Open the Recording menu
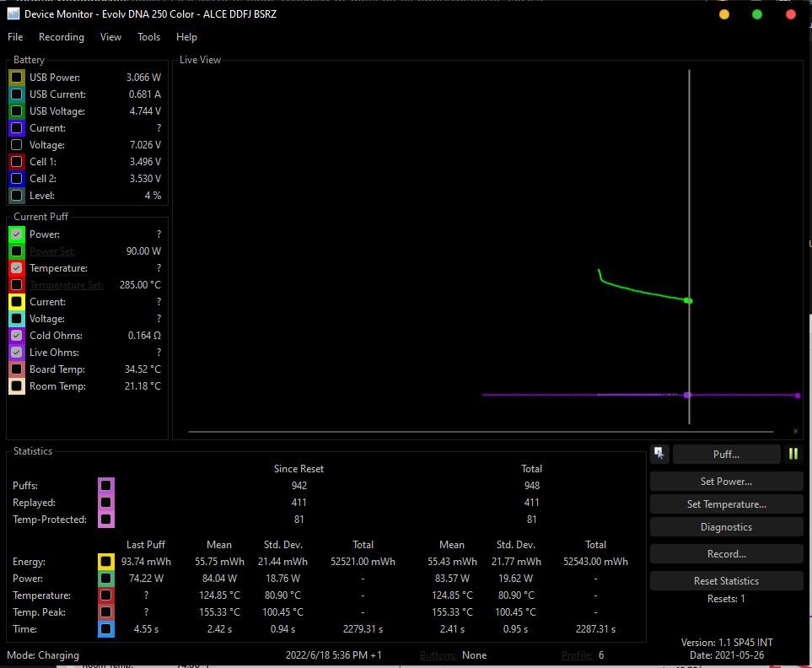 62,37
